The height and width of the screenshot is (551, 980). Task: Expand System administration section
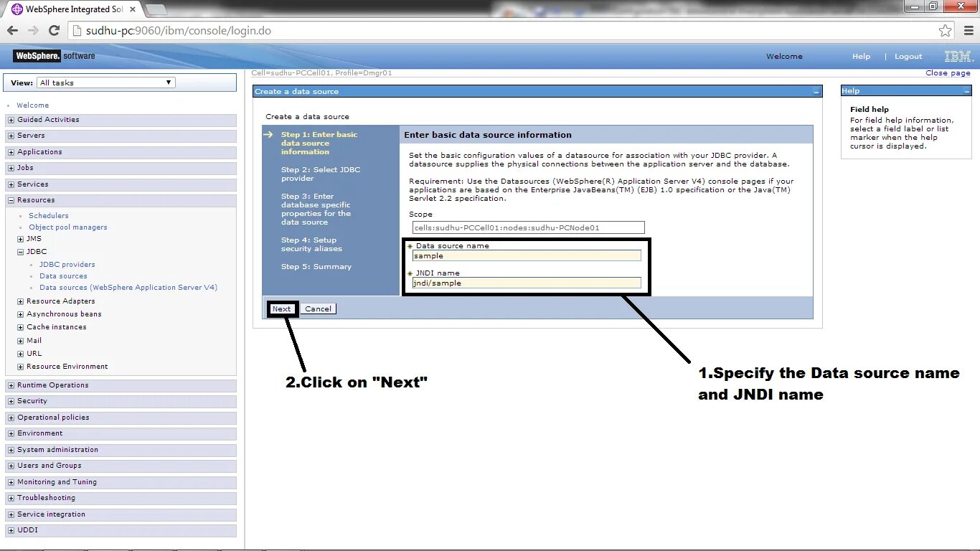coord(11,450)
